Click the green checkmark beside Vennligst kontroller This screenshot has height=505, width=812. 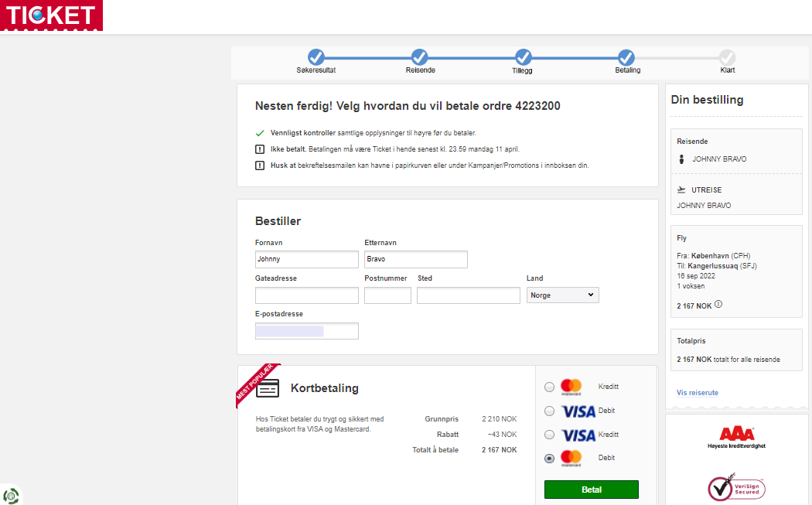(x=260, y=133)
